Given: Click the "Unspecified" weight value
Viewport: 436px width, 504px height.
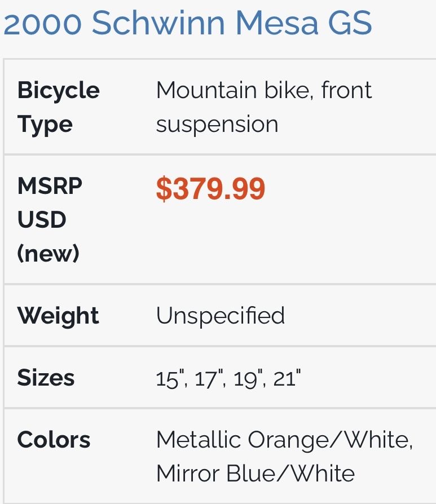Looking at the screenshot, I should click(220, 316).
